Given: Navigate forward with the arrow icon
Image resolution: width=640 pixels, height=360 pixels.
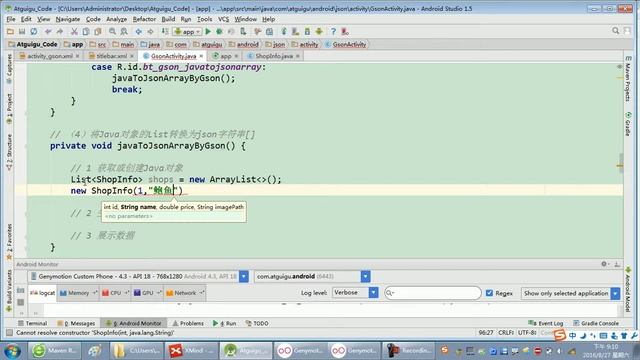Looking at the screenshot, I should pos(150,31).
